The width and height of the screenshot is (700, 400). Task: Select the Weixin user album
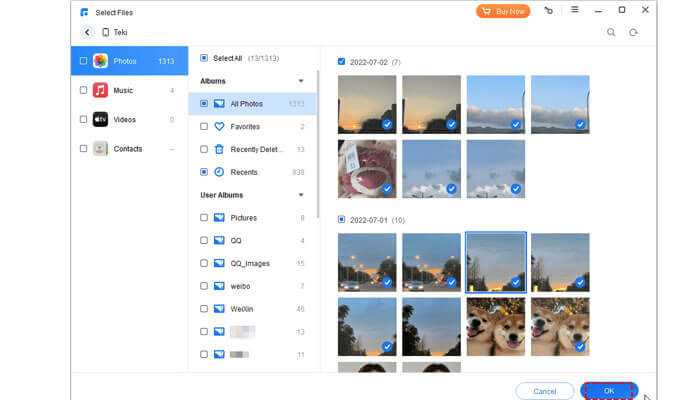(243, 309)
